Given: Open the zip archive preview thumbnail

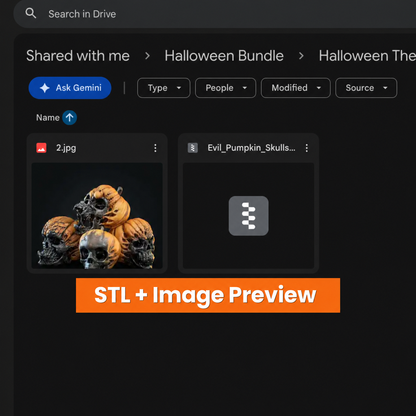Looking at the screenshot, I should coord(248,215).
